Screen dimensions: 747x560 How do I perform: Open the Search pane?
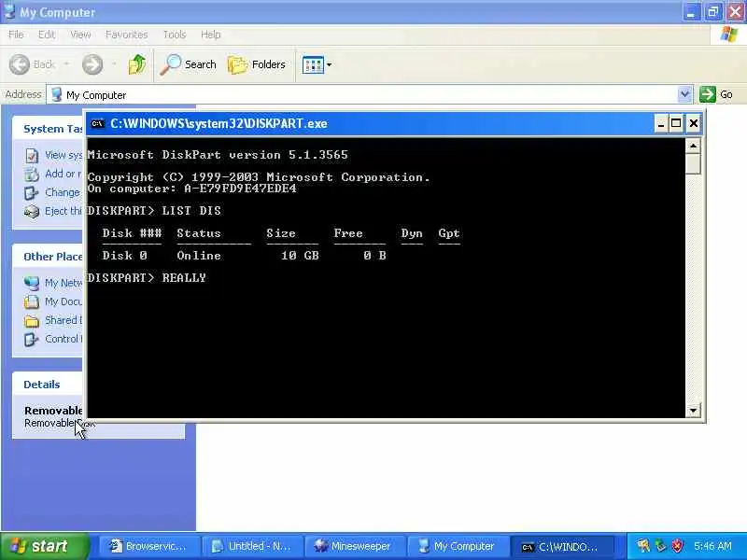click(188, 64)
